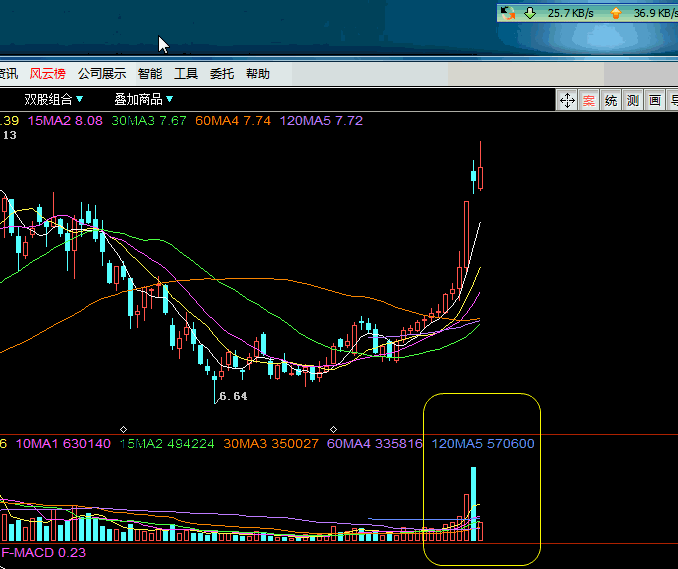
Task: Click the green download arrow icon
Action: tap(530, 13)
